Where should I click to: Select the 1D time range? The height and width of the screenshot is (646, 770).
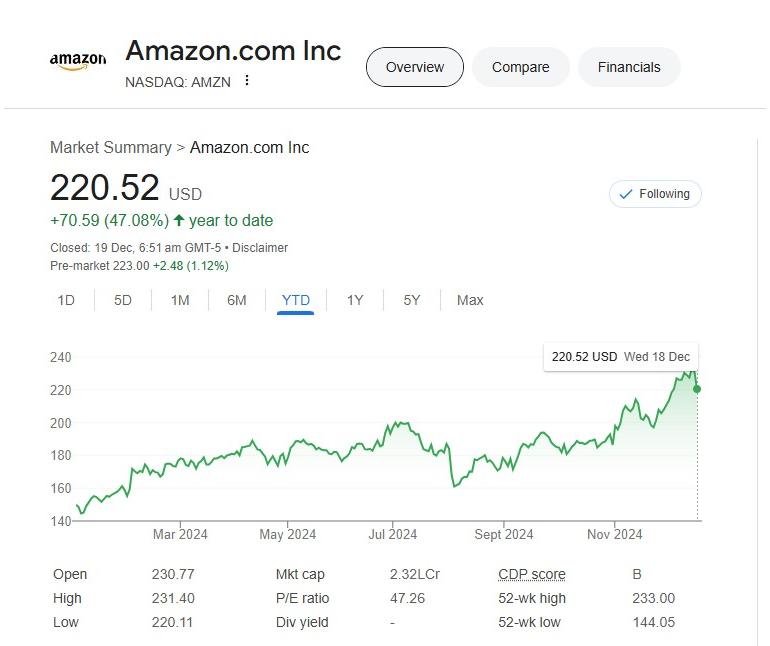66,300
